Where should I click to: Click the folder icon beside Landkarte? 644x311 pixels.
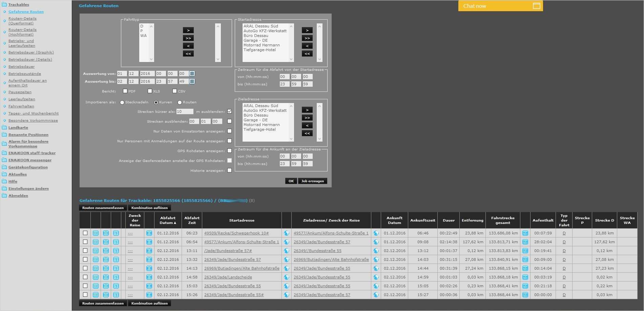click(4, 127)
